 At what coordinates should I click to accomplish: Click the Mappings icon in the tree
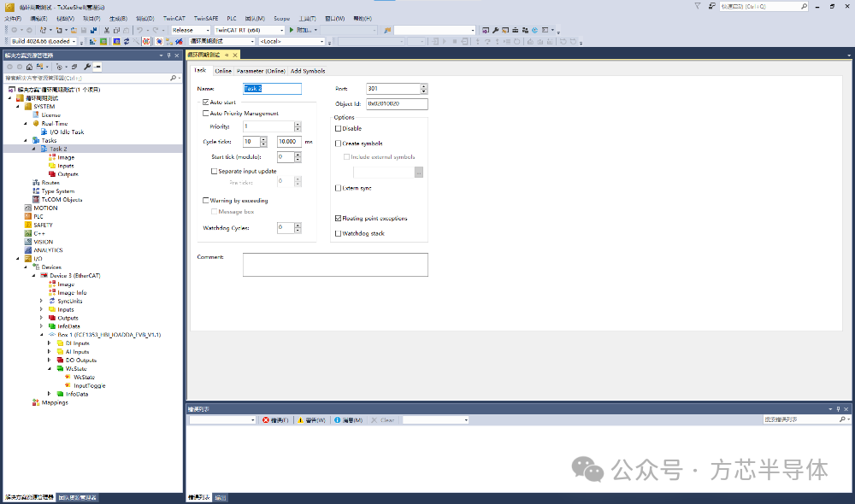(35, 402)
